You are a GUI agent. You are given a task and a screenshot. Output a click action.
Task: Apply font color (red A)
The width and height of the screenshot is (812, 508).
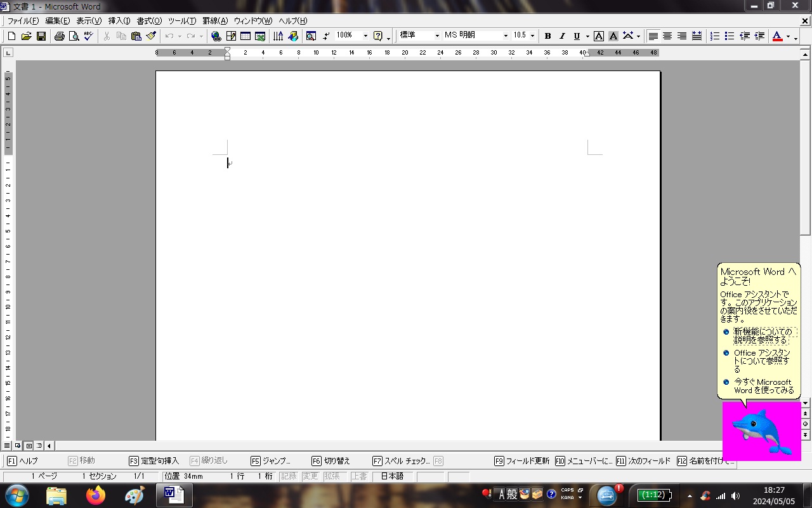pos(778,36)
